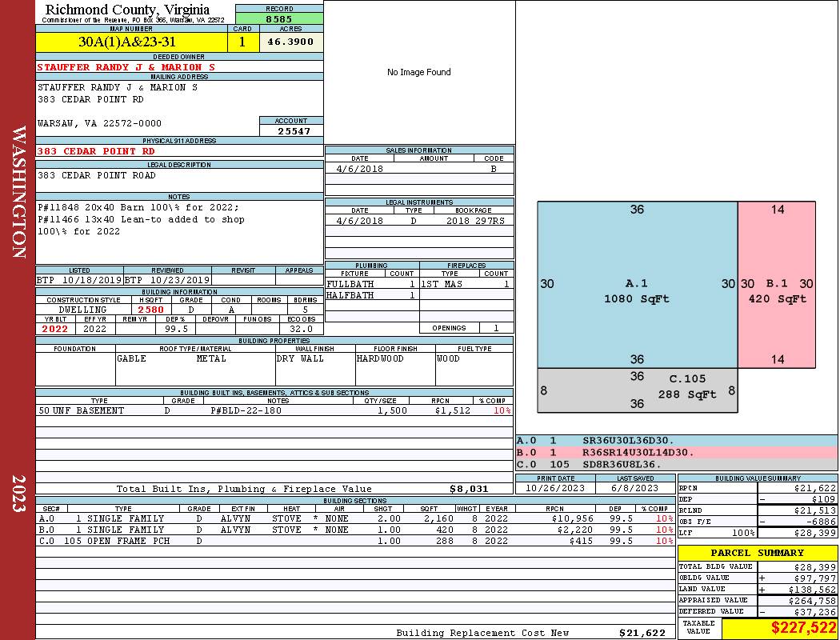Click the 4/6/2018 sales information date
Image resolution: width=840 pixels, height=640 pixels.
tap(360, 169)
